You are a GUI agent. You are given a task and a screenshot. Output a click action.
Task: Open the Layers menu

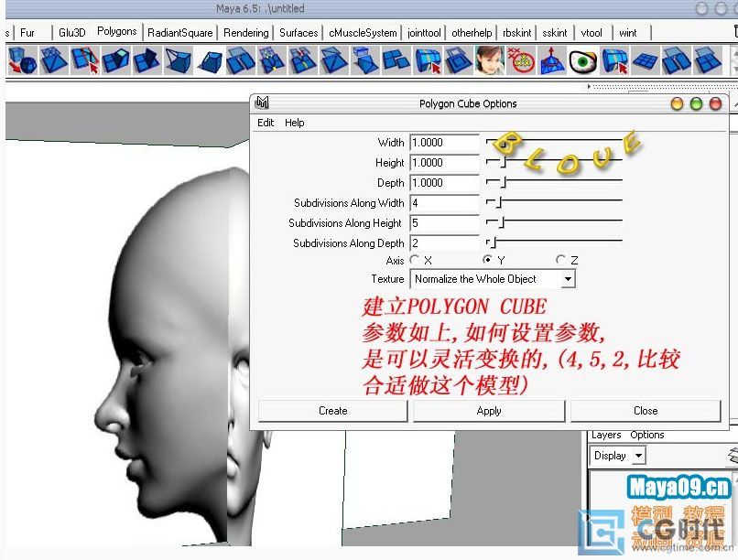(606, 435)
